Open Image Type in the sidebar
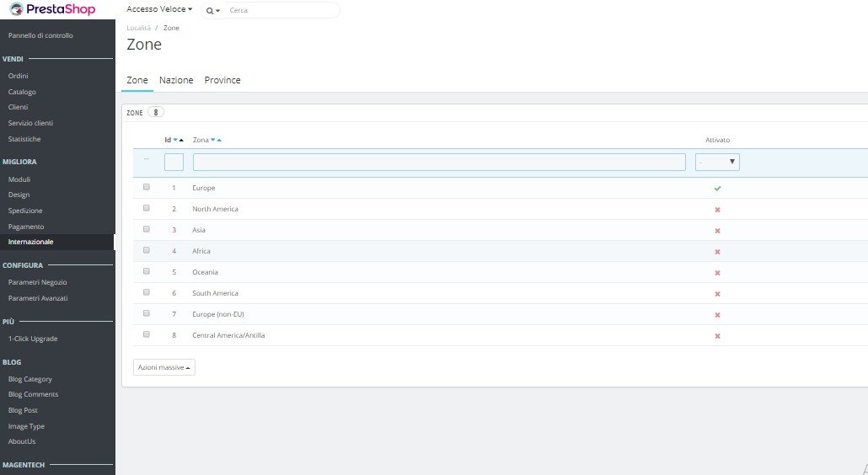The image size is (868, 475). (x=26, y=426)
